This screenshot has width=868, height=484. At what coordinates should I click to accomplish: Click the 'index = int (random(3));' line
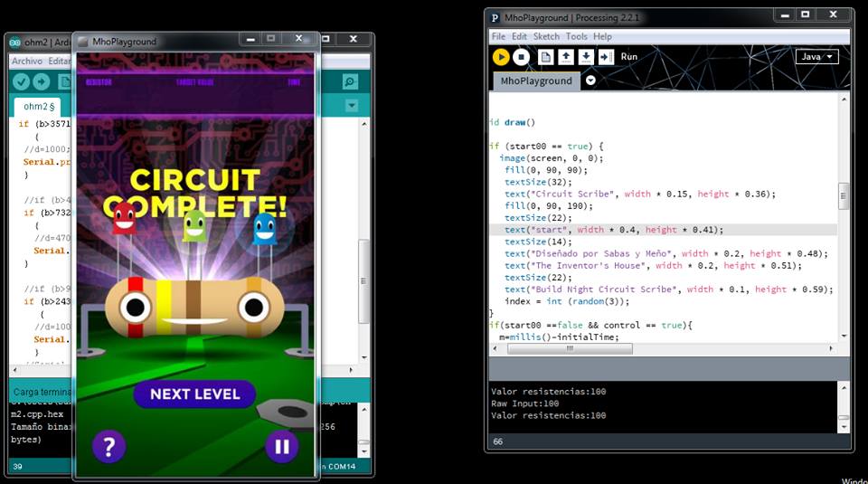click(x=567, y=301)
